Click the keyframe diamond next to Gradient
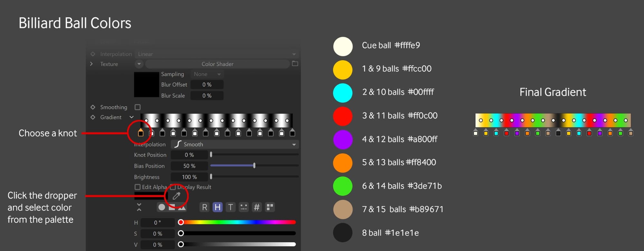 coord(93,117)
